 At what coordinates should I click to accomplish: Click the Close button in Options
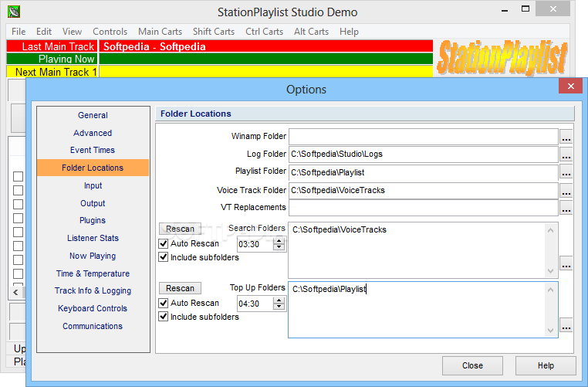pos(472,365)
